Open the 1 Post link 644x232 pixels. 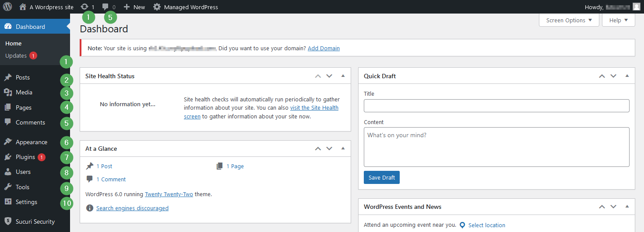tap(104, 166)
